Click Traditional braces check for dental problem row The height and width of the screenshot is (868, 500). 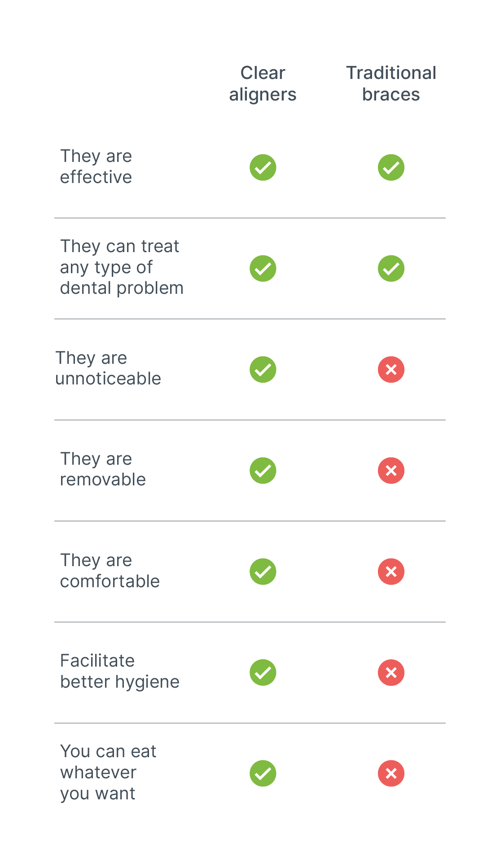(x=391, y=268)
